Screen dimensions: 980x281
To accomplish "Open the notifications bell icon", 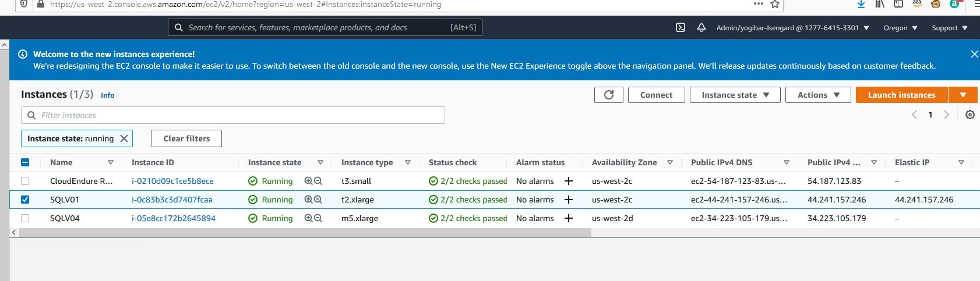I will (x=701, y=27).
